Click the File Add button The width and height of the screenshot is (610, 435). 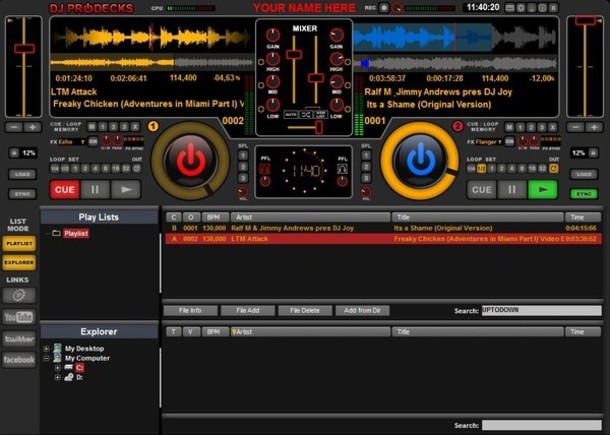point(248,310)
